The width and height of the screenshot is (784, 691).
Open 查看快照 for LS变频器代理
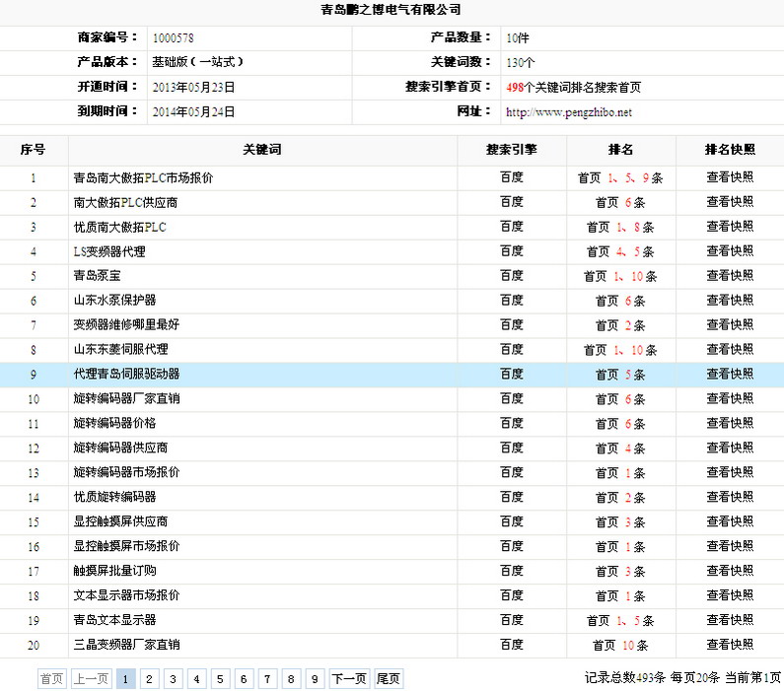coord(730,250)
